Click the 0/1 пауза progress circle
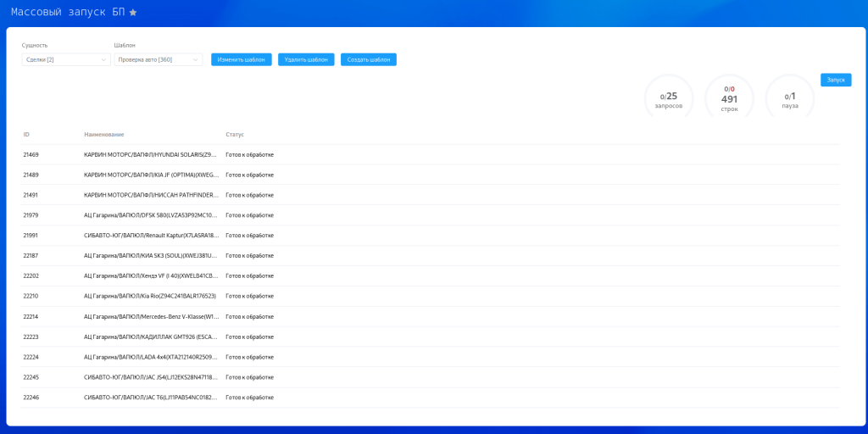The image size is (868, 434). pos(790,97)
